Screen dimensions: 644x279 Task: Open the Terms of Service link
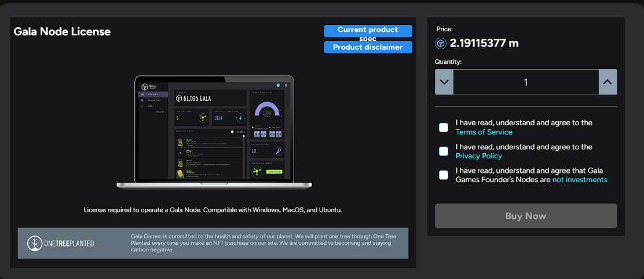click(x=484, y=132)
